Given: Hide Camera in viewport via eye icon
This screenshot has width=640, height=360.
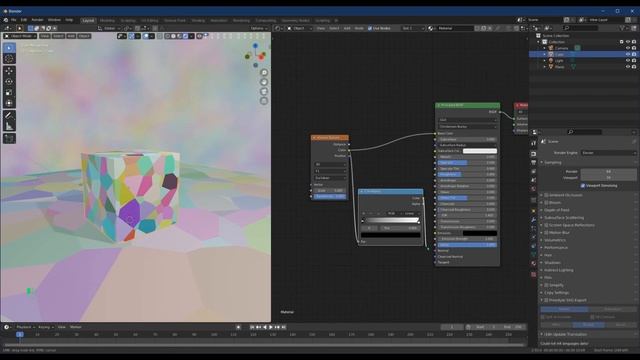Looking at the screenshot, I should (x=628, y=48).
